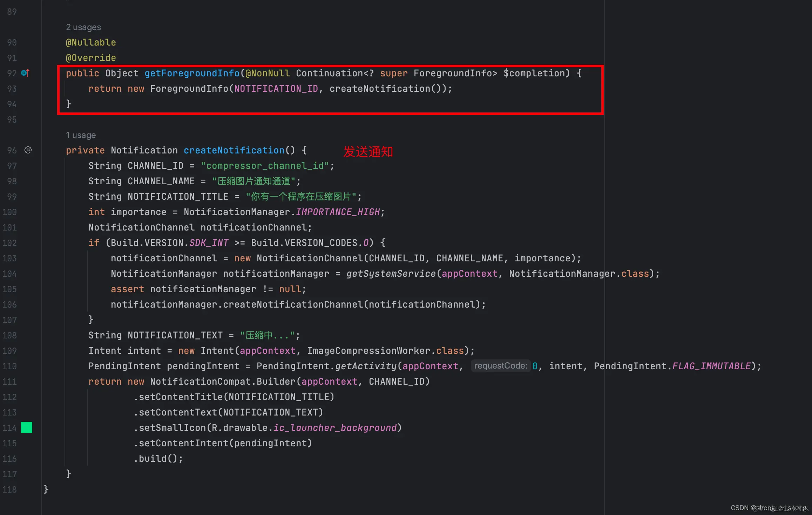Click the createNotification method declaration name
The image size is (812, 515).
[234, 150]
